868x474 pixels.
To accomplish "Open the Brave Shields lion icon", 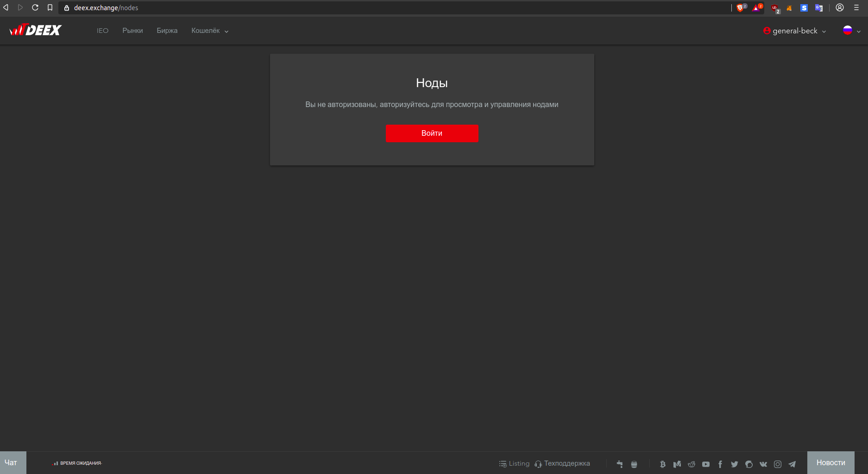I will (x=741, y=8).
